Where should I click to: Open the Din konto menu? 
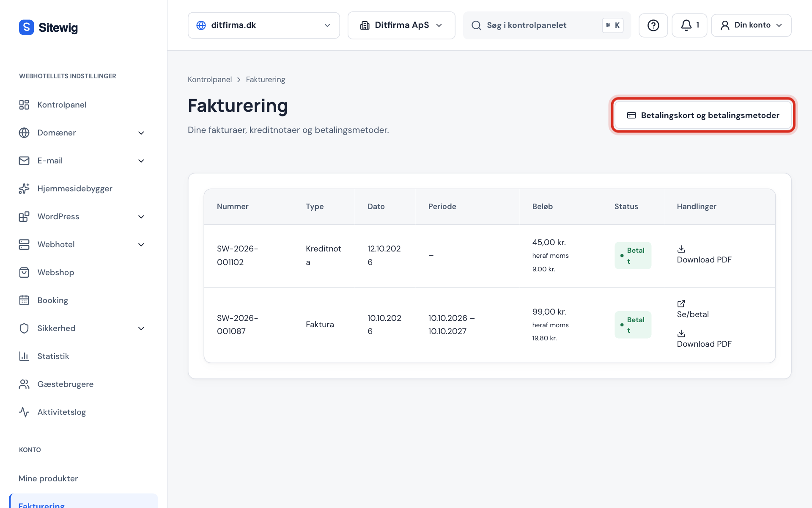[751, 25]
